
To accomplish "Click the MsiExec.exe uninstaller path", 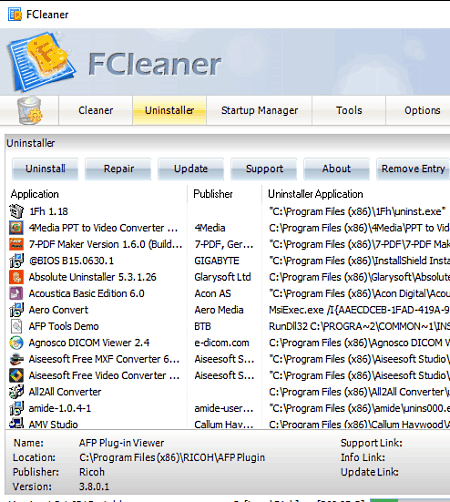I will (359, 310).
